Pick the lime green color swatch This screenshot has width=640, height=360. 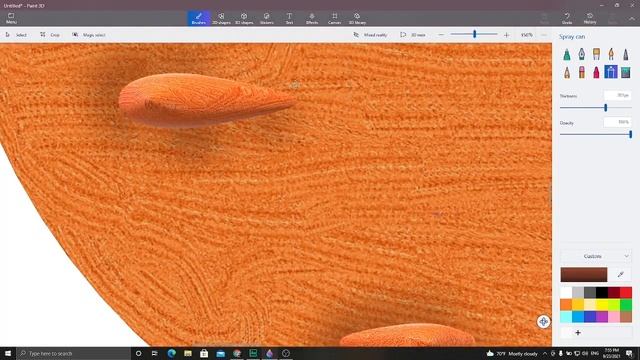coord(614,304)
